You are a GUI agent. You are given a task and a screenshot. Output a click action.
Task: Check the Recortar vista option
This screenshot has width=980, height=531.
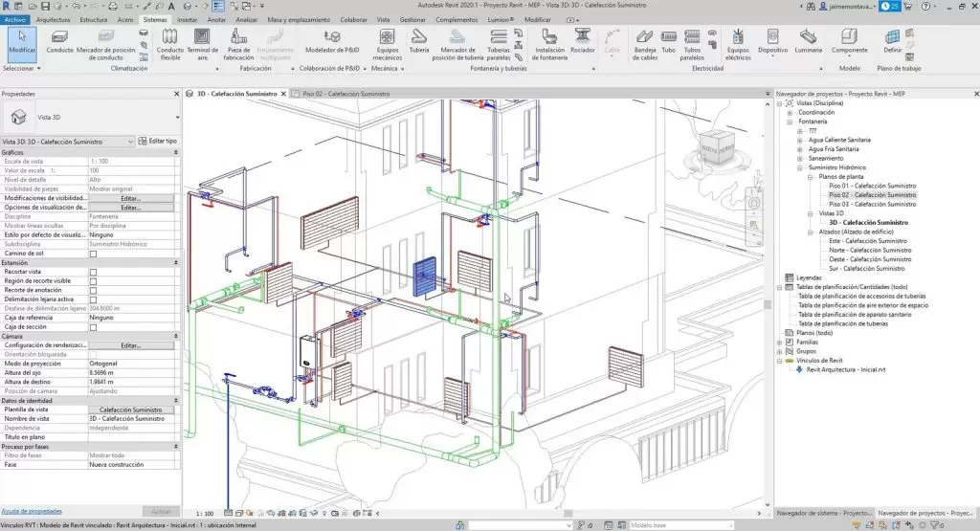pos(93,272)
